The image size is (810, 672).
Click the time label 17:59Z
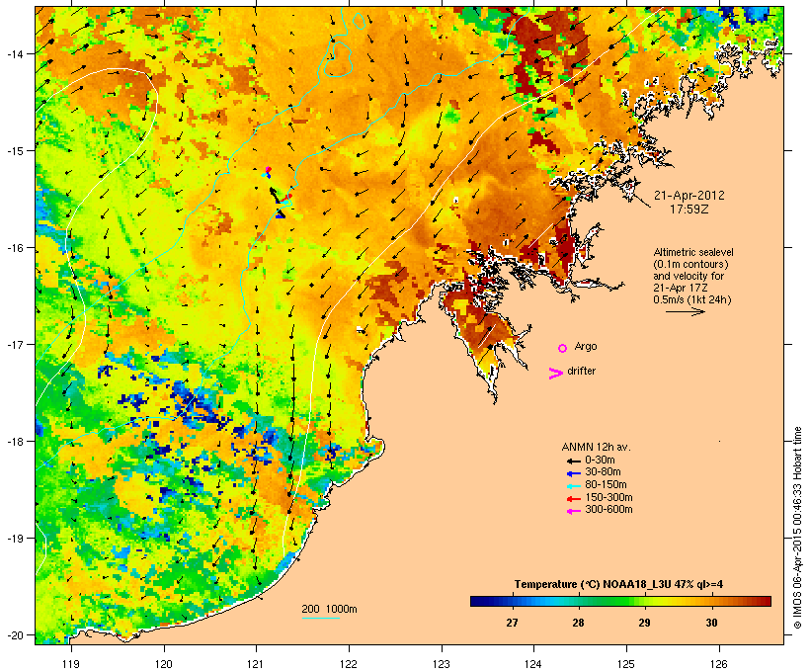click(689, 210)
